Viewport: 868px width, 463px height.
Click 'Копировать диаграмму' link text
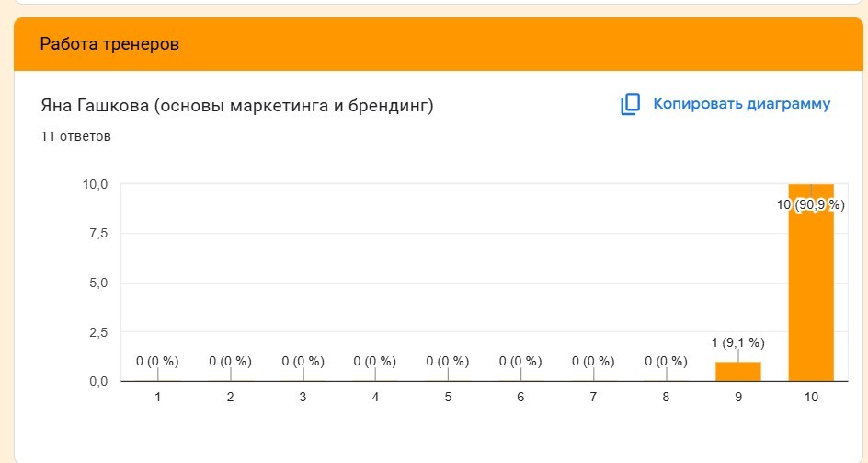tap(742, 104)
